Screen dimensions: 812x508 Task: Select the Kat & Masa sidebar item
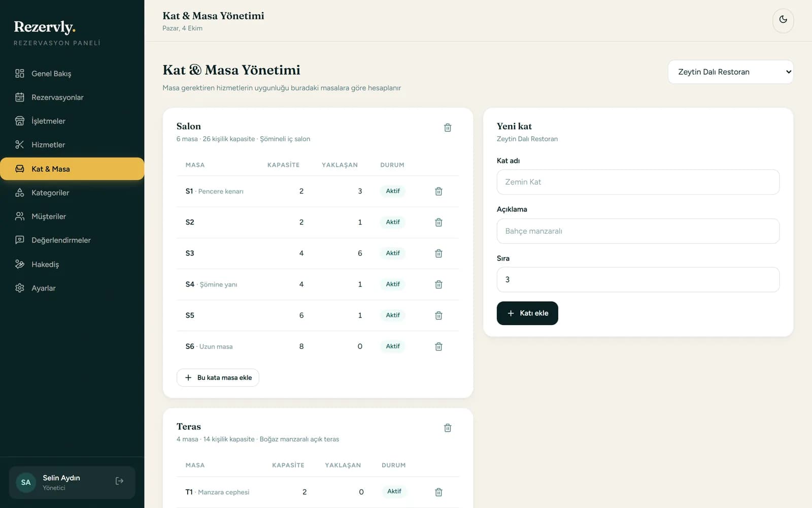click(x=72, y=169)
